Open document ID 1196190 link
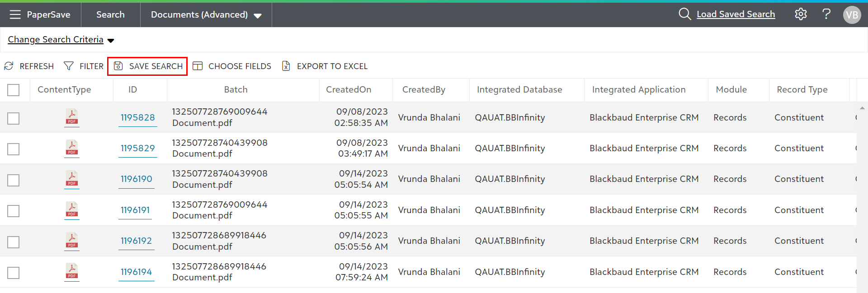 tap(136, 179)
